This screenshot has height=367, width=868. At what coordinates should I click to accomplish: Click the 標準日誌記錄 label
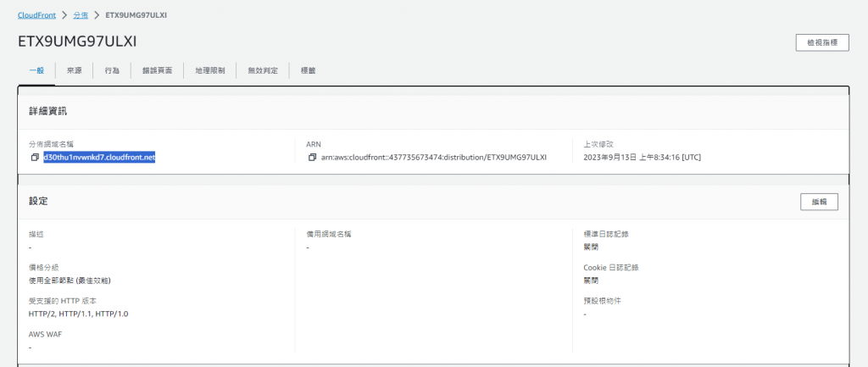pyautogui.click(x=605, y=234)
